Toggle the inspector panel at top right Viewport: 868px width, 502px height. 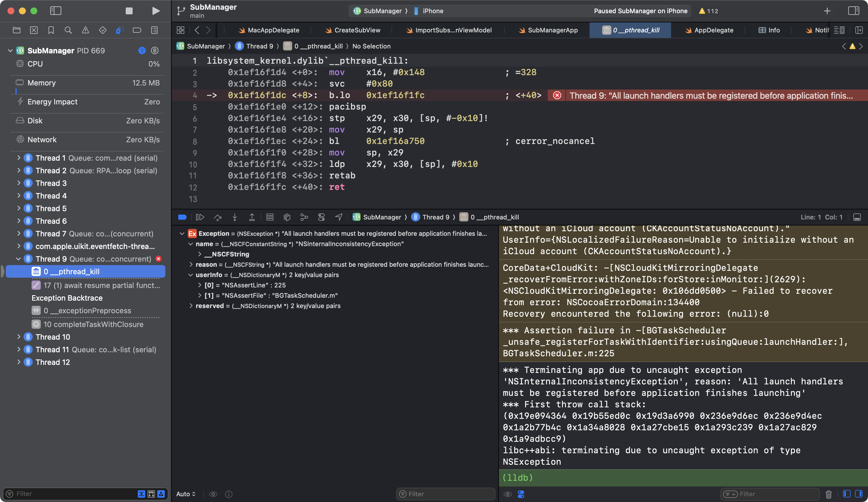click(854, 11)
